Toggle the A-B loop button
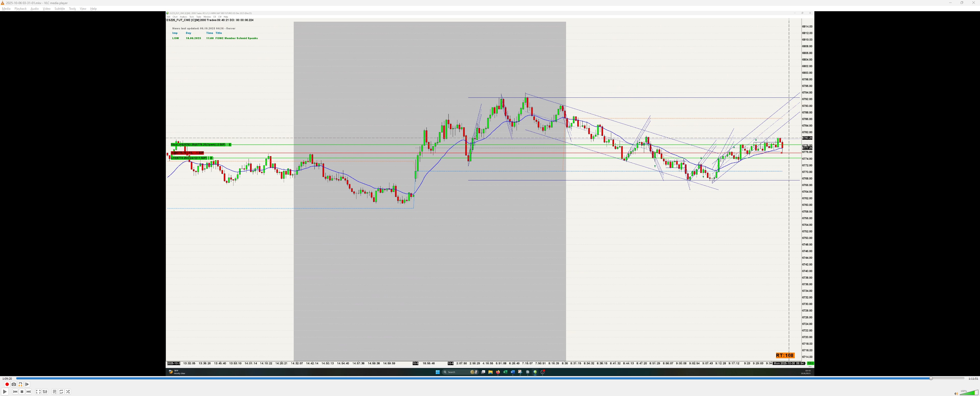Viewport: 980px width, 396px height. click(20, 384)
